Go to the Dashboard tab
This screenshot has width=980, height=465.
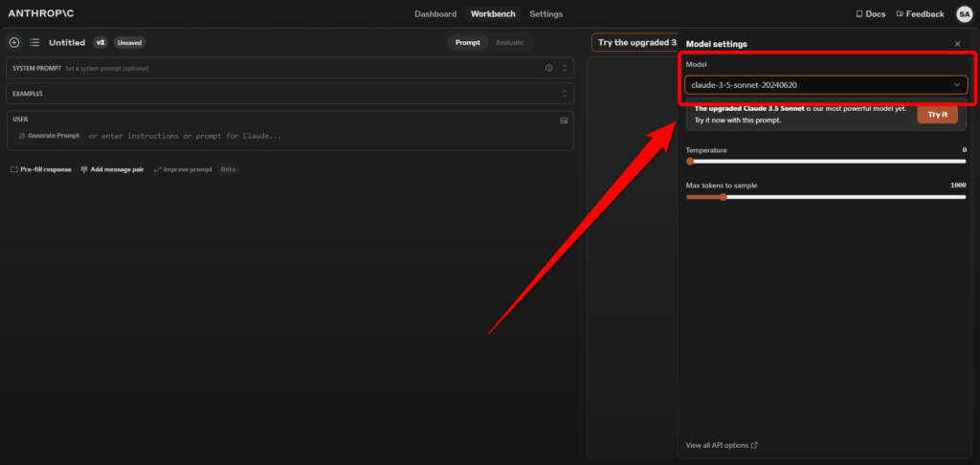point(435,14)
